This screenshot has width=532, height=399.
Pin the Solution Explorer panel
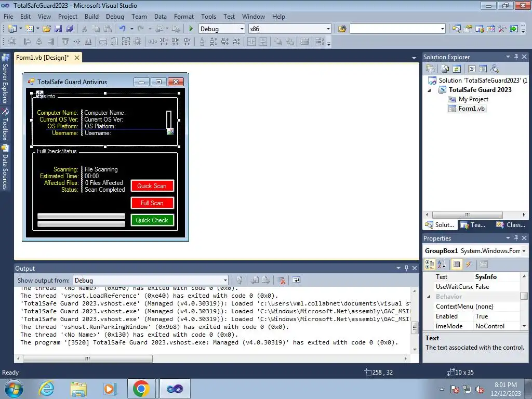pos(516,57)
